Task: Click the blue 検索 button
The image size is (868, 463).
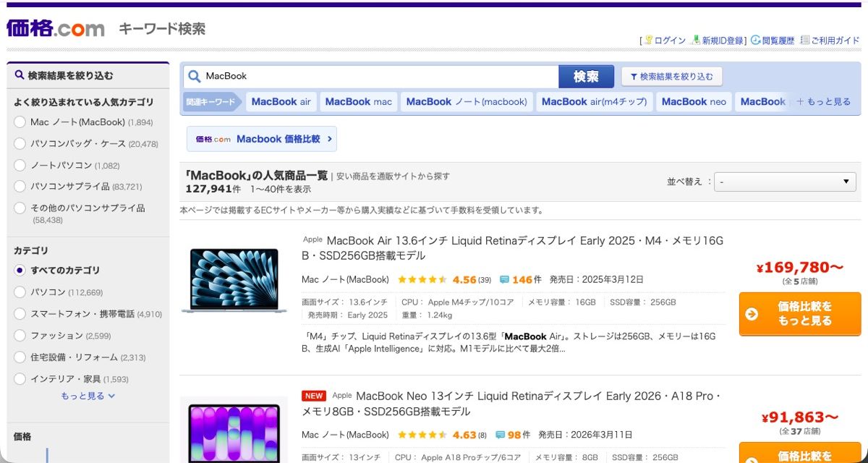Action: click(x=586, y=77)
